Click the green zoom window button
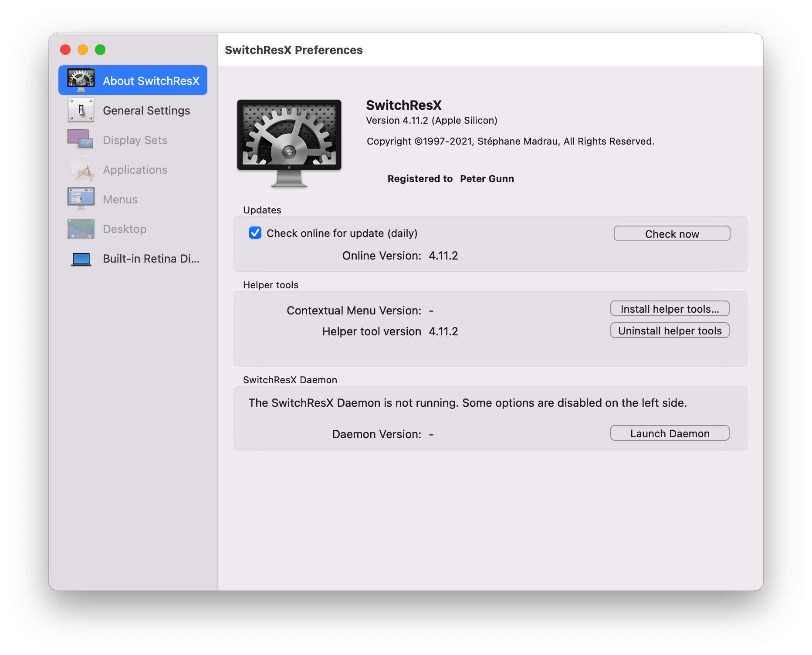Viewport: 812px width, 655px height. click(101, 50)
